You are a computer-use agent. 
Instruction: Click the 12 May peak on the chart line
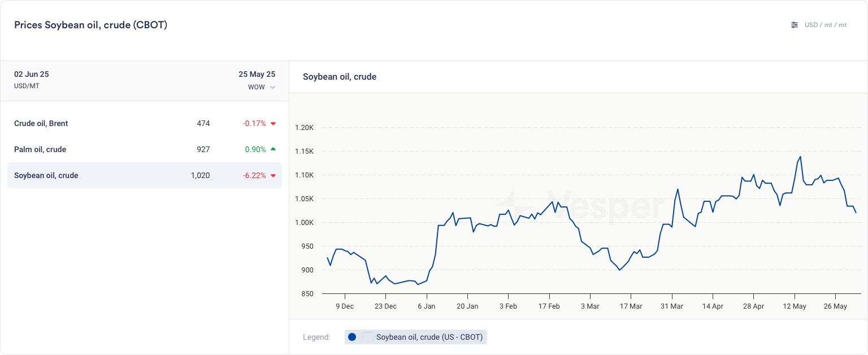point(800,157)
